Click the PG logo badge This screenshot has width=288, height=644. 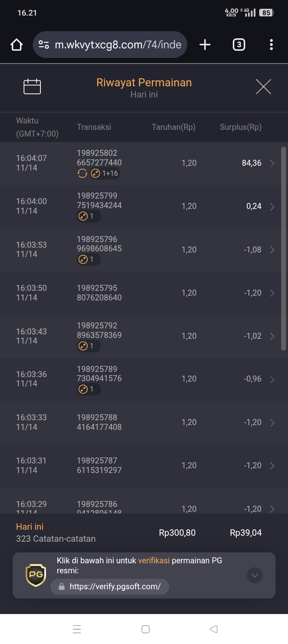click(36, 575)
